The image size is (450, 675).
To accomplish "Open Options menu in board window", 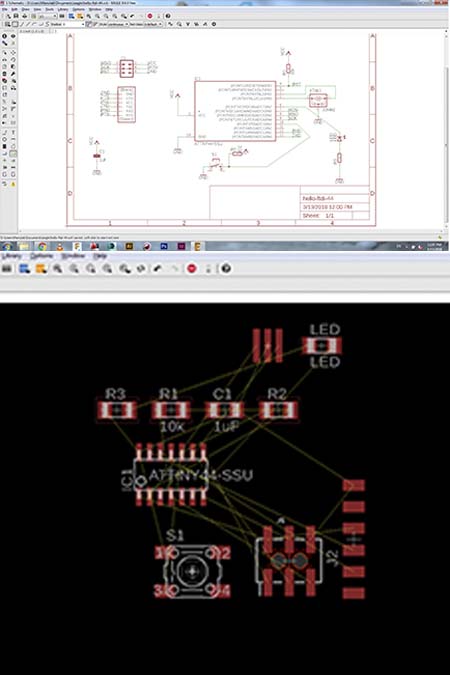I will [x=42, y=256].
